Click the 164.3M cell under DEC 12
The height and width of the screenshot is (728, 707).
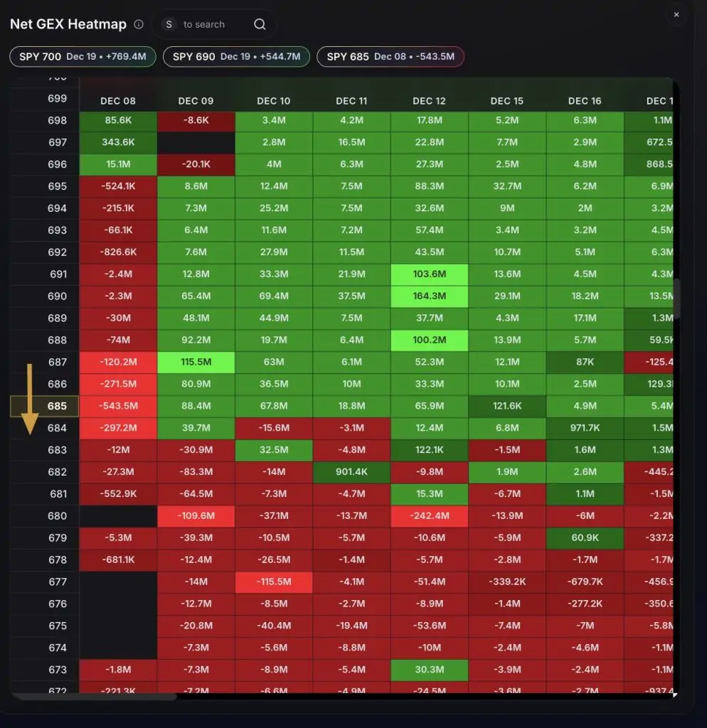pyautogui.click(x=429, y=296)
